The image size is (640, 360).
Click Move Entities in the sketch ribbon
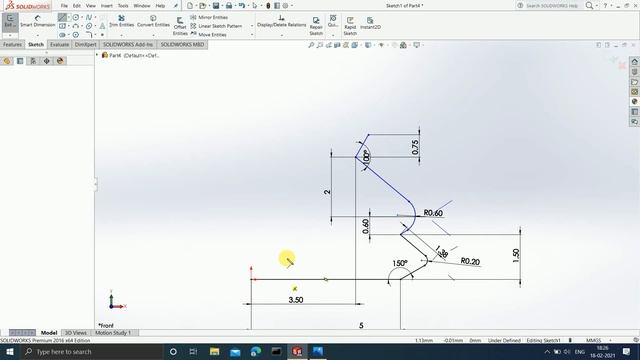[208, 35]
